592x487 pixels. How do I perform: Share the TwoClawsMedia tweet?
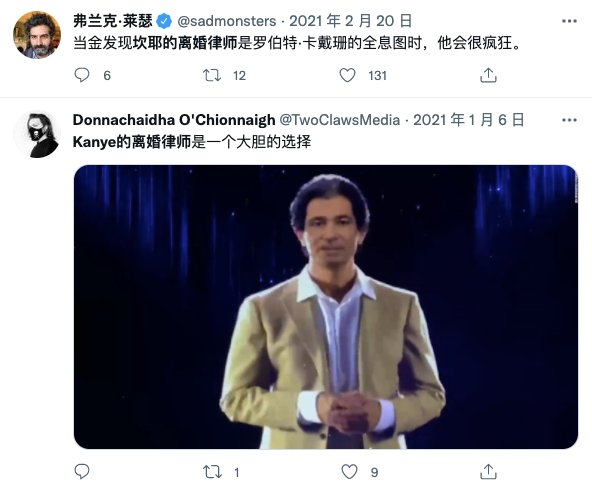pos(488,472)
